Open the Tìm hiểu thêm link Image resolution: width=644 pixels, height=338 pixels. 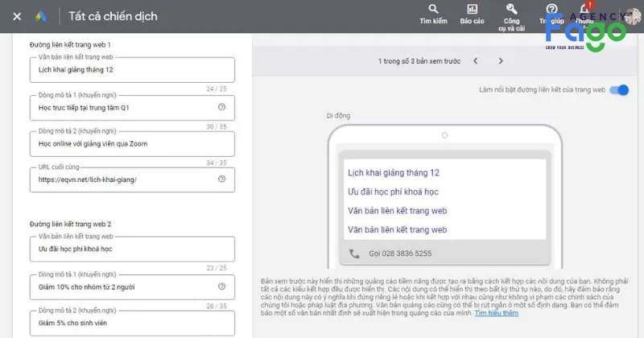496,313
